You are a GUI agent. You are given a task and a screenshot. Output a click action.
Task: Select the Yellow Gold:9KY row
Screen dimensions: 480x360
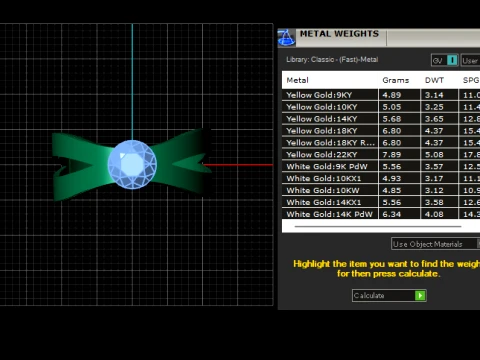(381, 95)
